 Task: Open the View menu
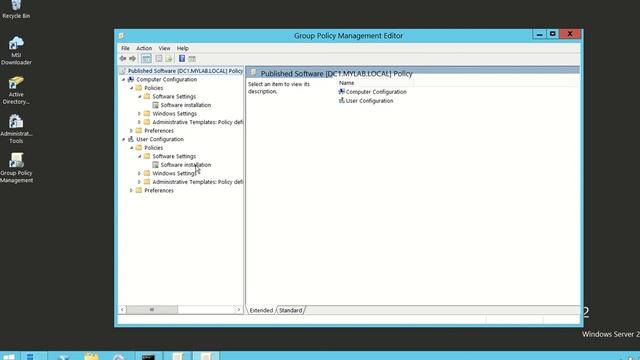coord(164,48)
